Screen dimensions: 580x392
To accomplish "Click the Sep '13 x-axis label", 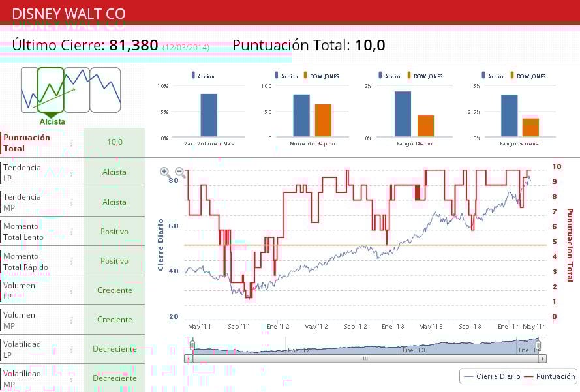I will pyautogui.click(x=470, y=327).
